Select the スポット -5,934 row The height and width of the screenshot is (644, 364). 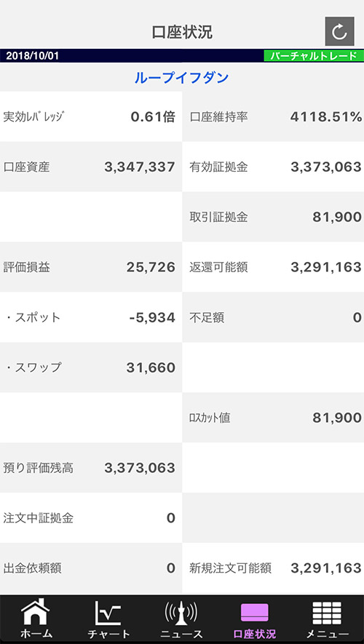pos(91,317)
